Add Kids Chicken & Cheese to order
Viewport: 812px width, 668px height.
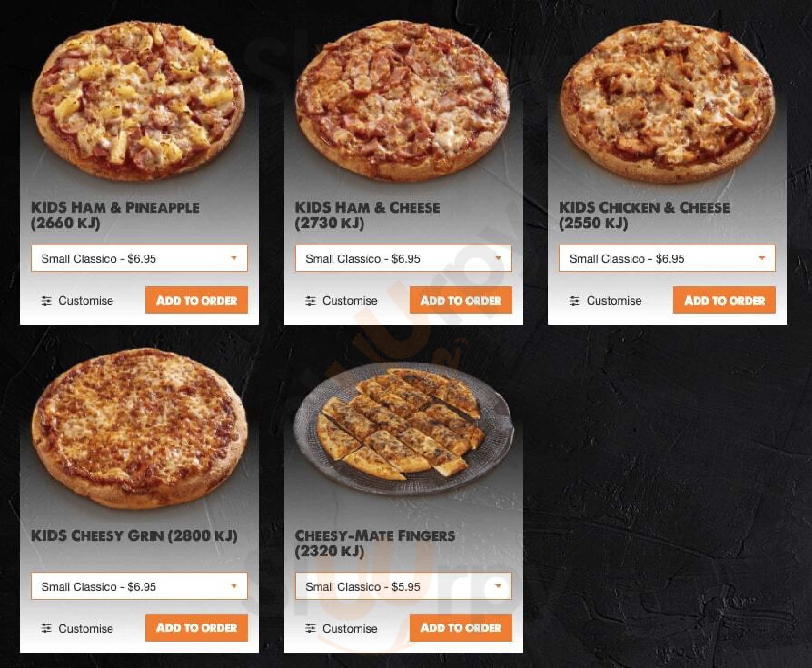(724, 300)
